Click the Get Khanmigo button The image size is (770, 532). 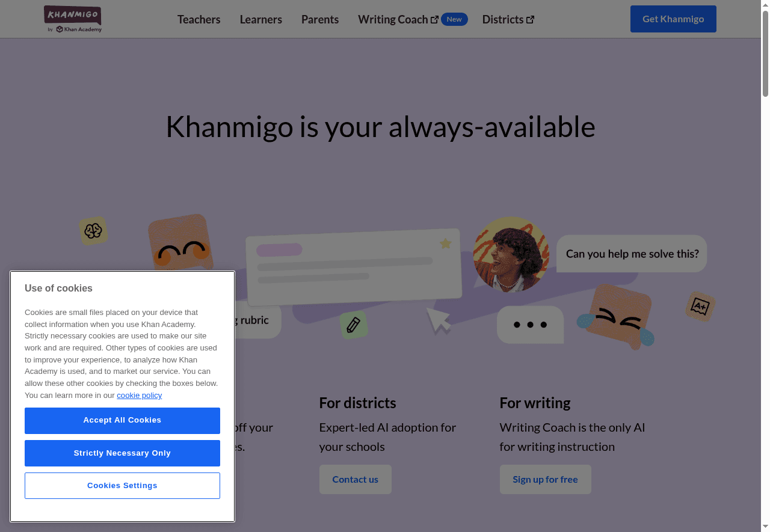pos(673,19)
